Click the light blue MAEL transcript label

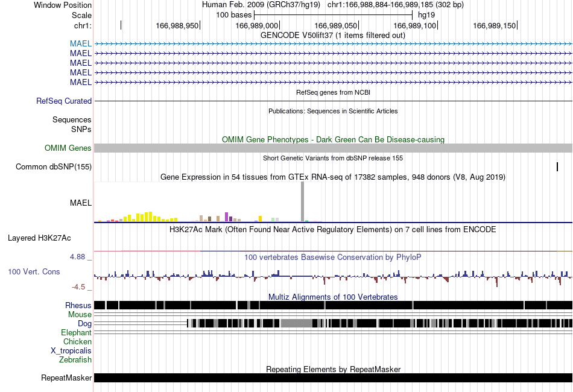80,43
